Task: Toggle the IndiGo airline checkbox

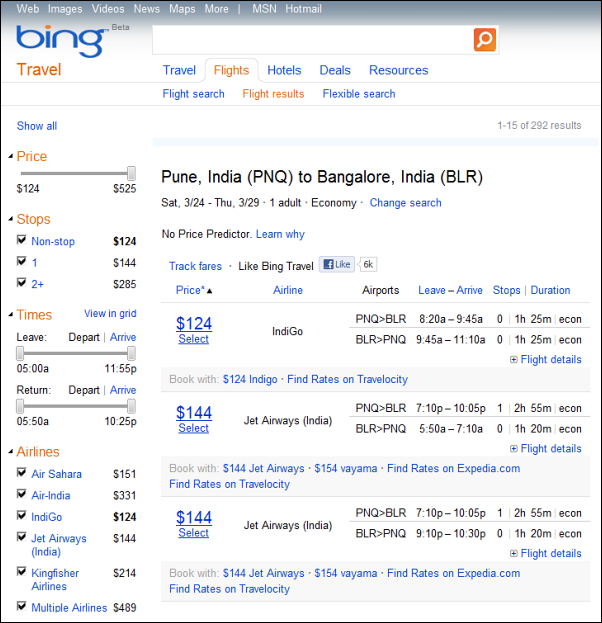Action: (21, 515)
